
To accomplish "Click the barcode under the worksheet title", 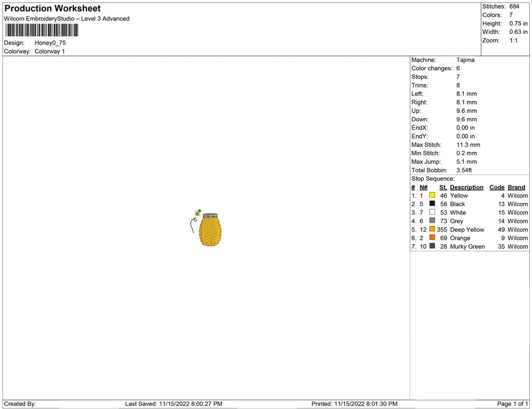I will click(41, 30).
